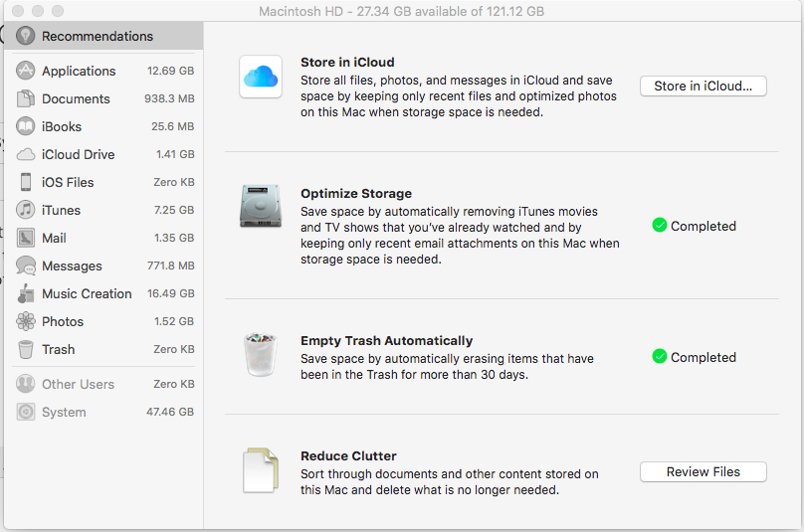Click green checkmark beside Empty Trash Completed
The height and width of the screenshot is (532, 804).
pos(660,357)
